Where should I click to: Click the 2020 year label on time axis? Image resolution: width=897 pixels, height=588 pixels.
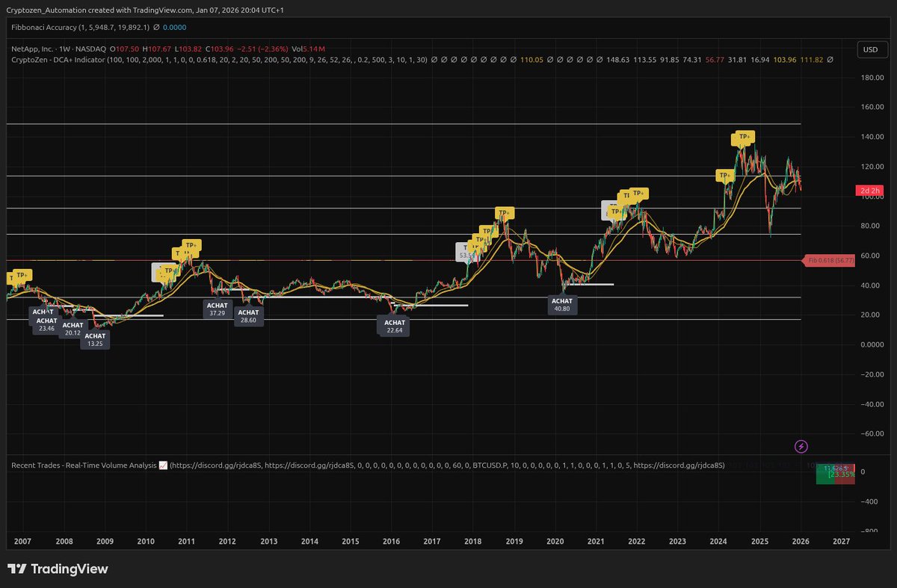pos(555,540)
